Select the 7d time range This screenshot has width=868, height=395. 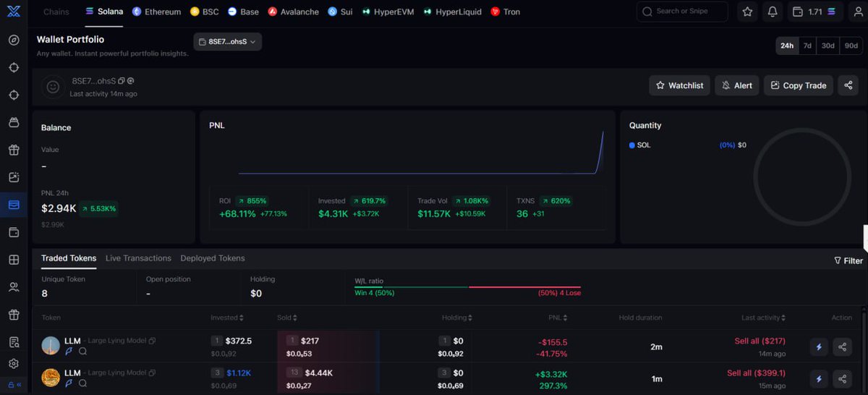click(x=807, y=46)
